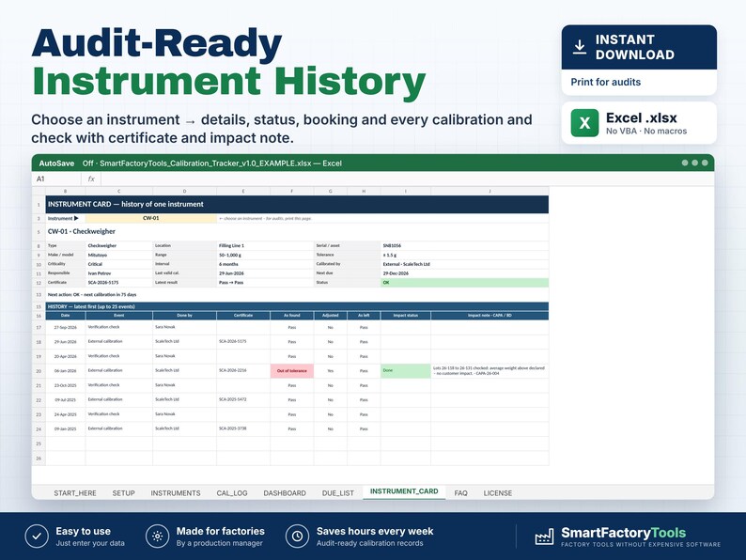Screen dimensions: 746x560
Task: Select row header 25
Action: 39,443
